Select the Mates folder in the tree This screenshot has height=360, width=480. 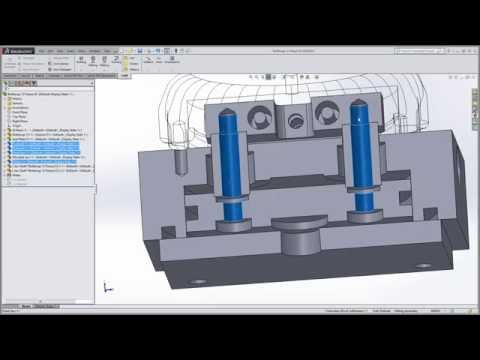click(x=14, y=175)
